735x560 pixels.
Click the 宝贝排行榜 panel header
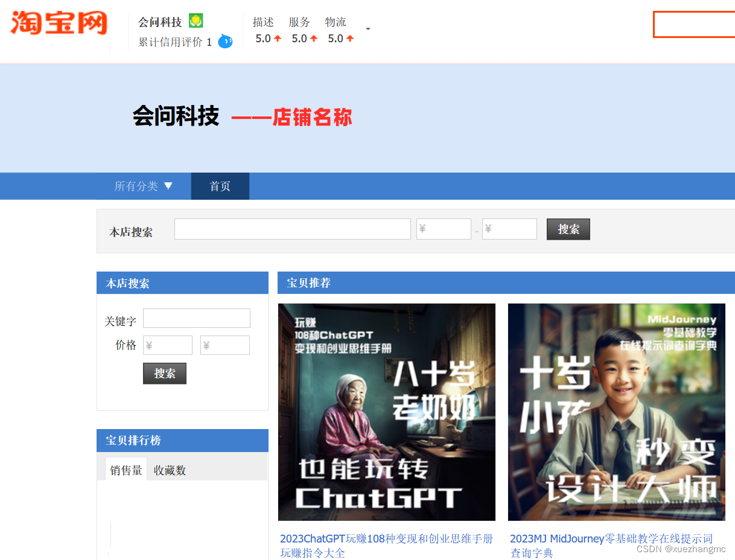(182, 441)
